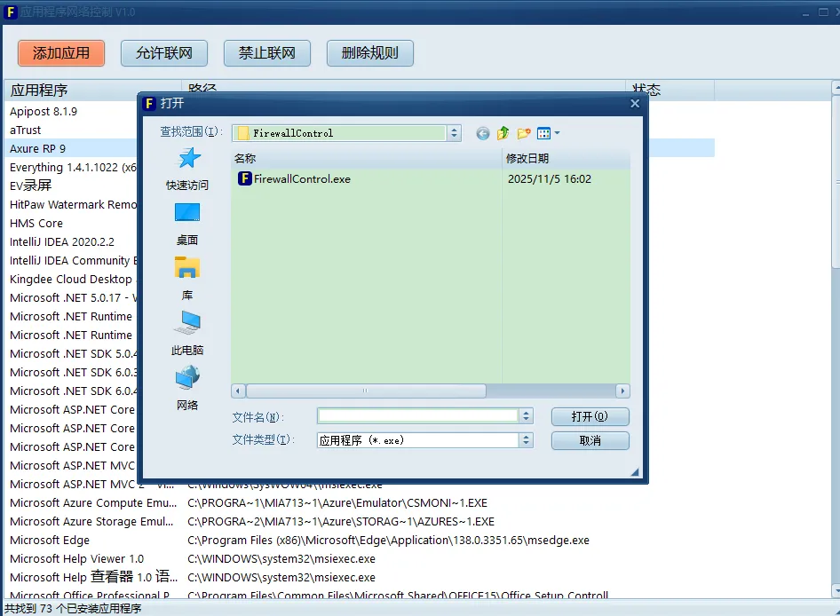Select Everything 1.4.1.1022 row
This screenshot has height=616, width=840.
[73, 167]
